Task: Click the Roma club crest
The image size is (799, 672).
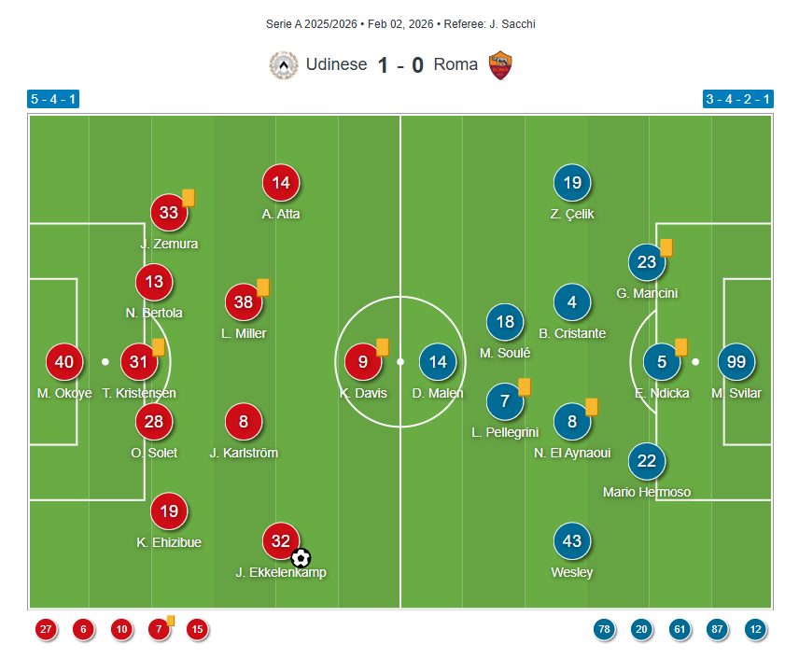Action: coord(500,65)
